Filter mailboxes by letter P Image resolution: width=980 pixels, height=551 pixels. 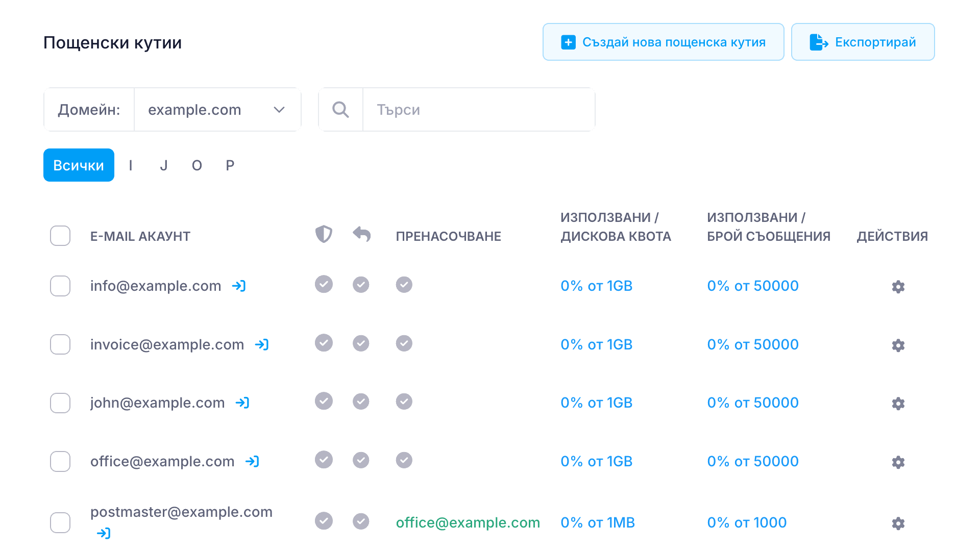coord(230,165)
